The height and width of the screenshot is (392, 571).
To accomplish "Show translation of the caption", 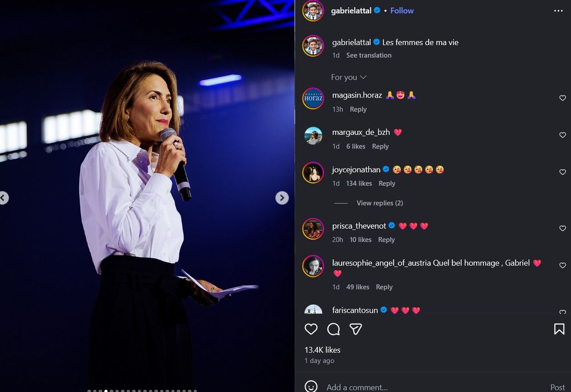I will coord(369,55).
